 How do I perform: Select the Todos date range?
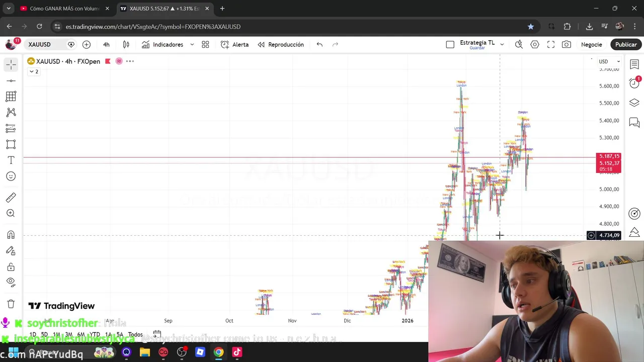(x=135, y=334)
